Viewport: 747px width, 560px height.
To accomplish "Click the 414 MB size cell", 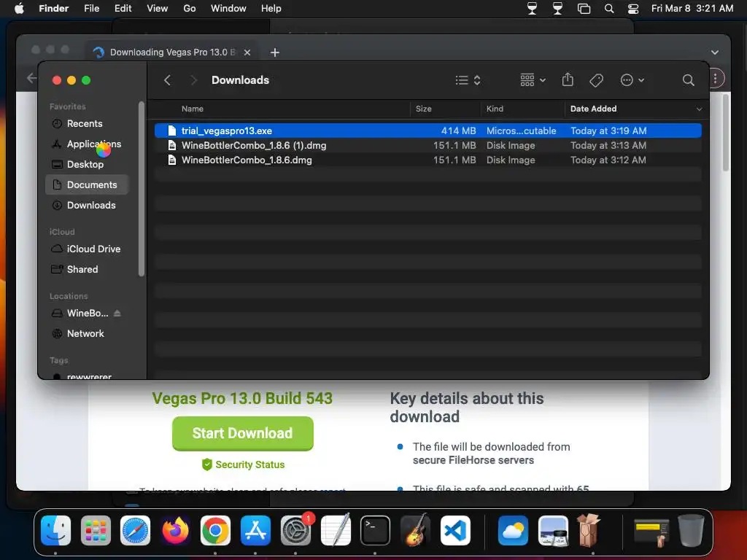I will tap(458, 131).
